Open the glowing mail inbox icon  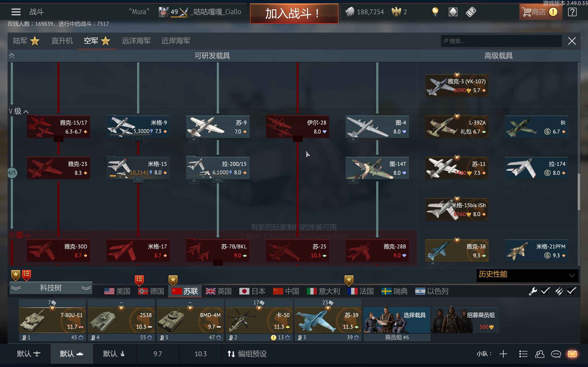[572, 354]
